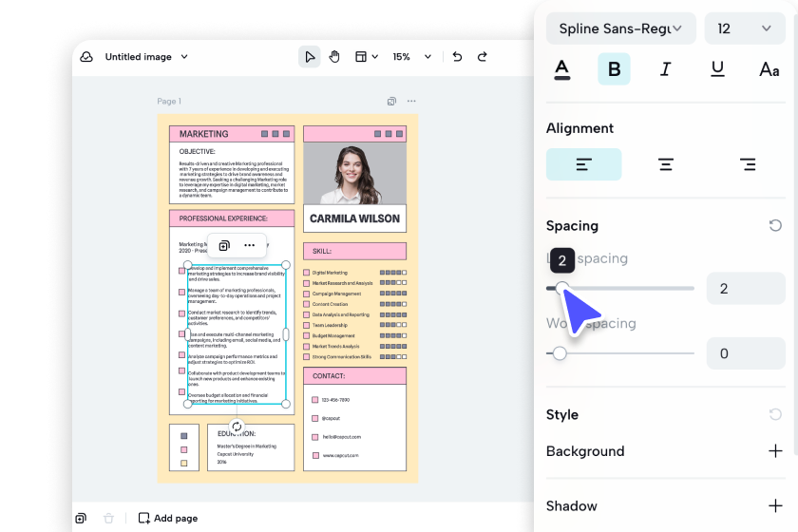This screenshot has width=798, height=532.
Task: Reset the Spacing settings
Action: point(775,225)
